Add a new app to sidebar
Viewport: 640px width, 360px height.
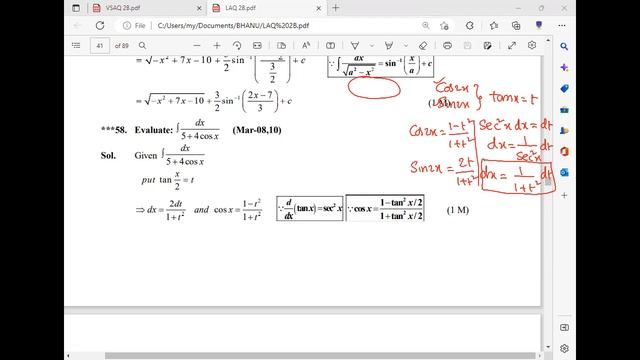pos(564,195)
